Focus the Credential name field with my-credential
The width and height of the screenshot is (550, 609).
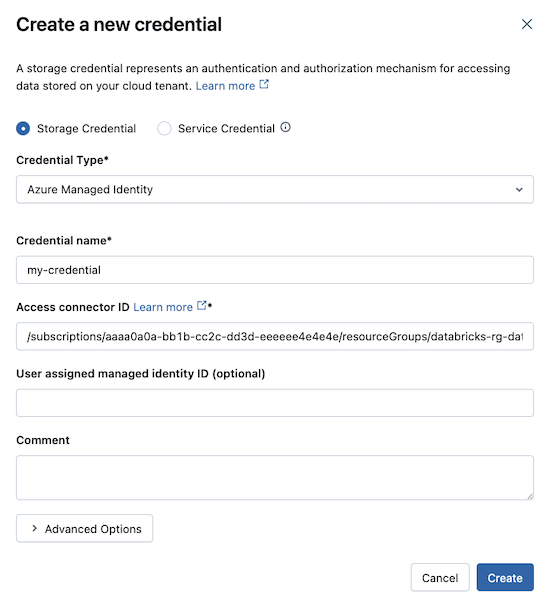[275, 270]
